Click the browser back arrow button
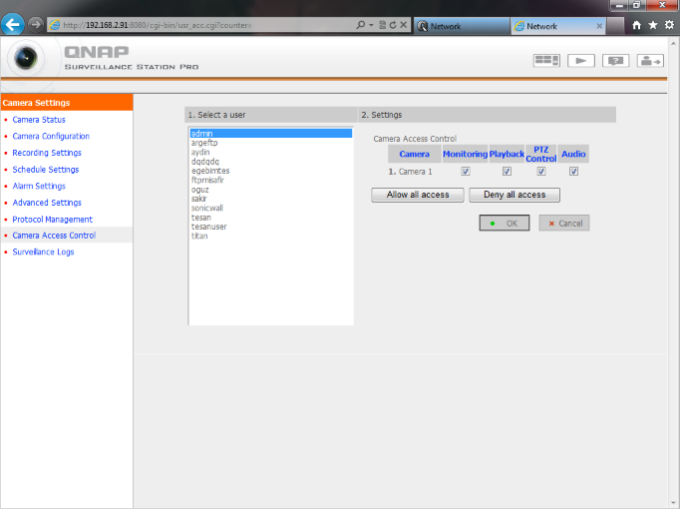Screen dimensions: 680x509 13,25
